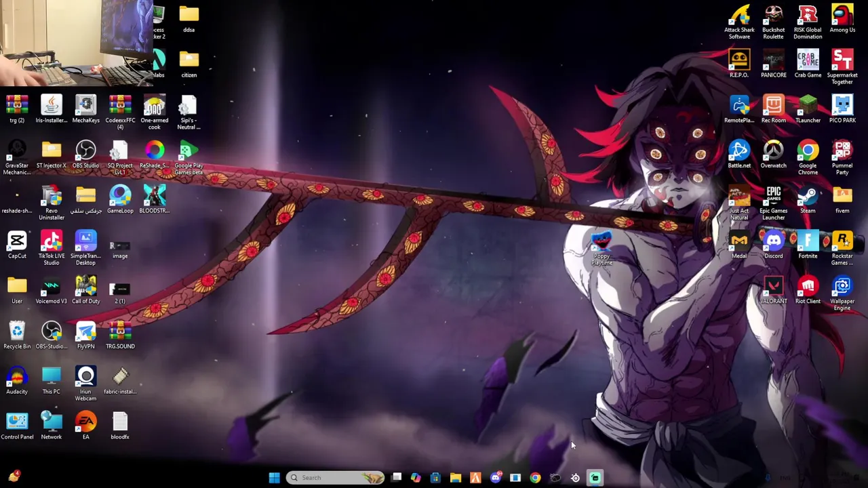Viewport: 868px width, 488px height.
Task: Select the Iriun Webcam shortcut
Action: [85, 384]
